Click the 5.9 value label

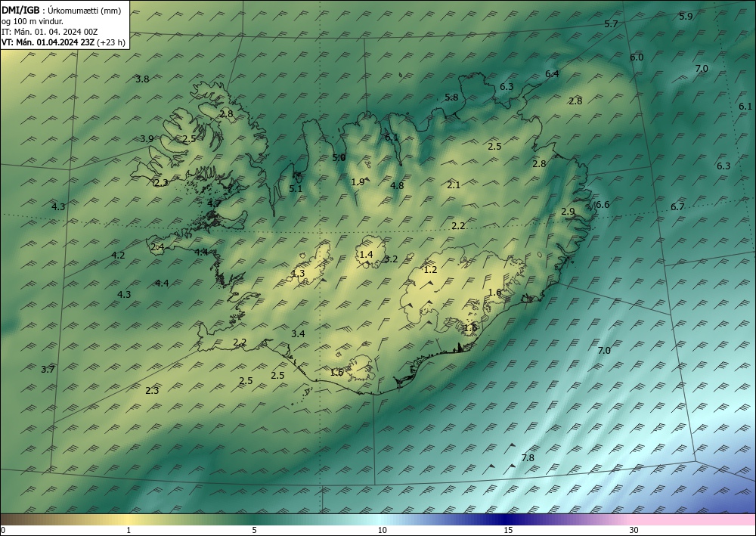[x=686, y=16]
